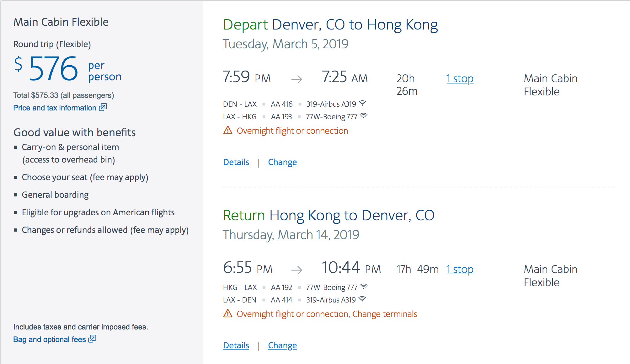This screenshot has height=364, width=630.
Task: Open the Price and tax information link
Action: point(55,108)
